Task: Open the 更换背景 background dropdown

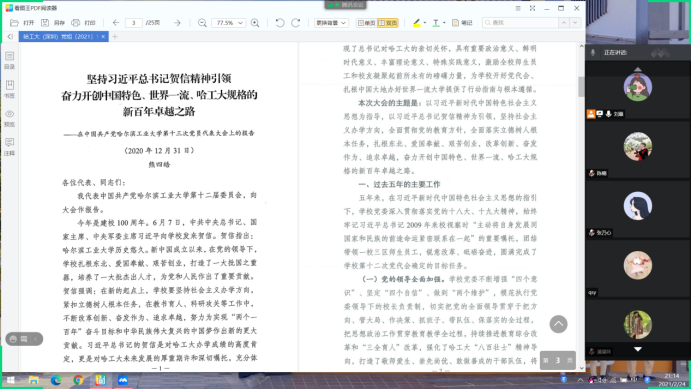Action: tap(331, 23)
